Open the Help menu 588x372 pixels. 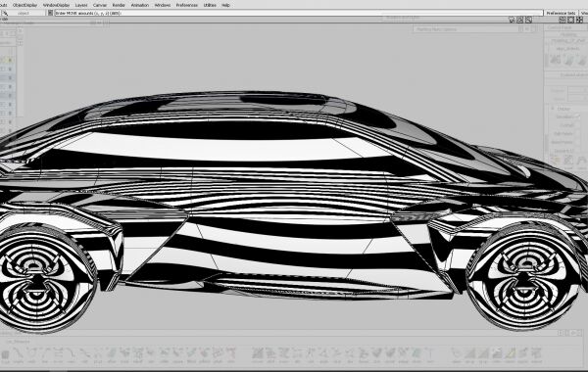click(225, 5)
